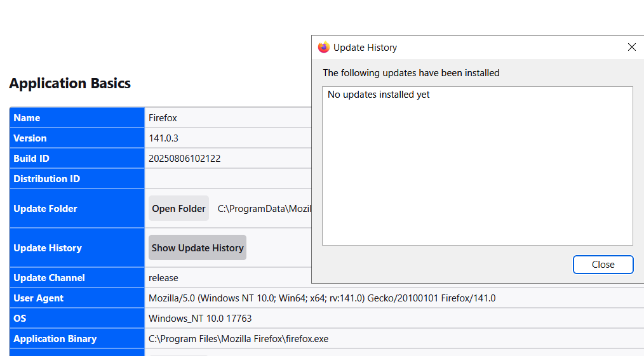
Task: Click the Application Basics heading
Action: click(x=70, y=84)
